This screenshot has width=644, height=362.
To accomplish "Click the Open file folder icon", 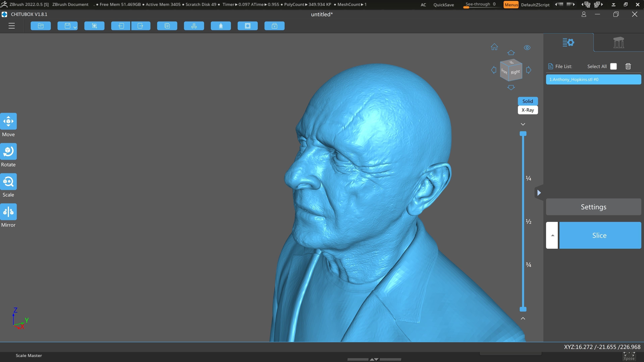I will [x=41, y=26].
